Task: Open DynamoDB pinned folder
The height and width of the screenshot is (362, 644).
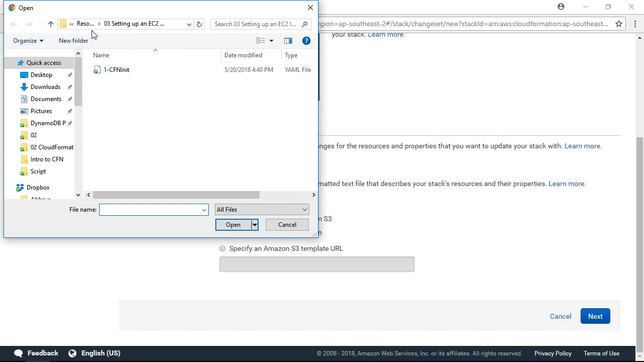Action: (x=48, y=123)
